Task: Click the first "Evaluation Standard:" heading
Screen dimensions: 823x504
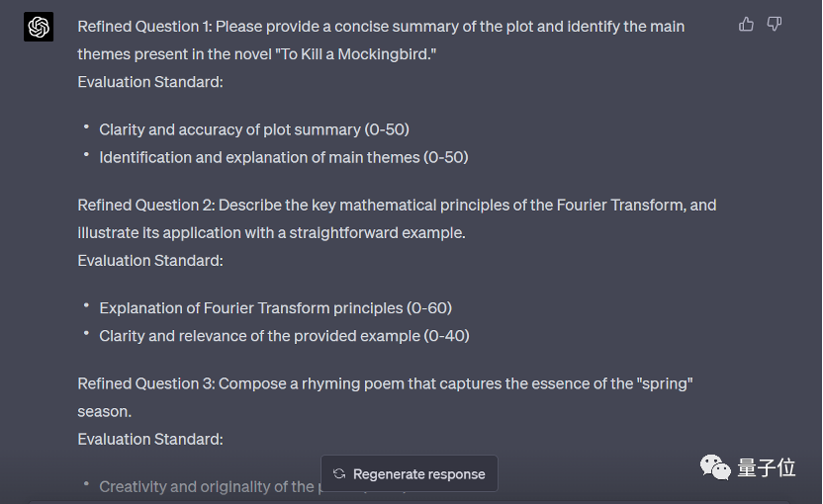Action: (x=150, y=82)
